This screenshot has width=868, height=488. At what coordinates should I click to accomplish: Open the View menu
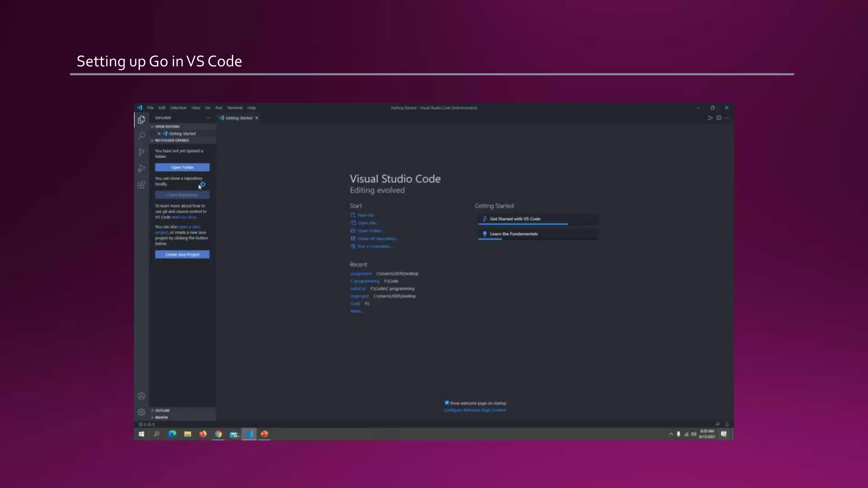click(x=196, y=108)
